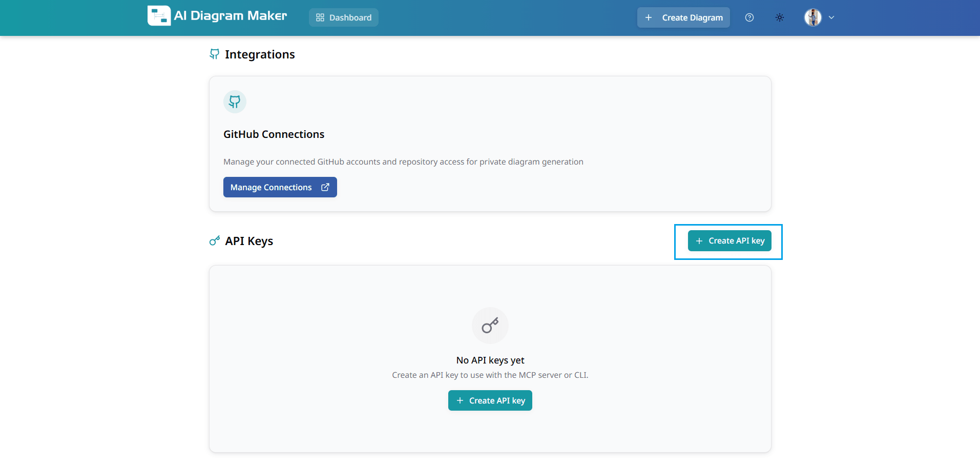Click the Manage Connections button

[x=280, y=187]
